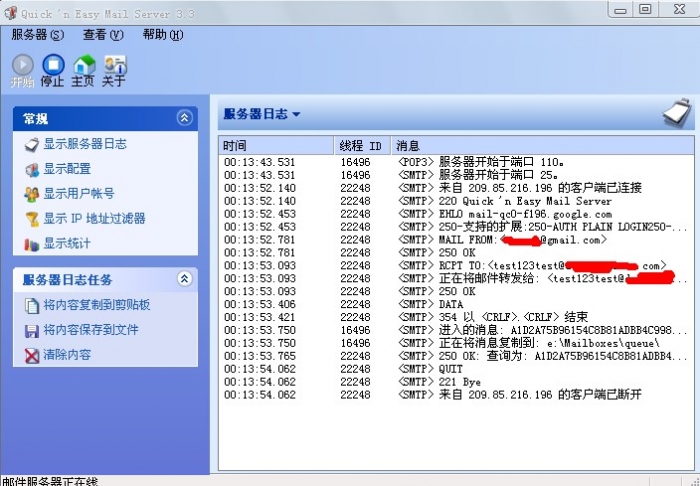The height and width of the screenshot is (486, 700).
Task: Open the 主页 home icon
Action: [84, 65]
